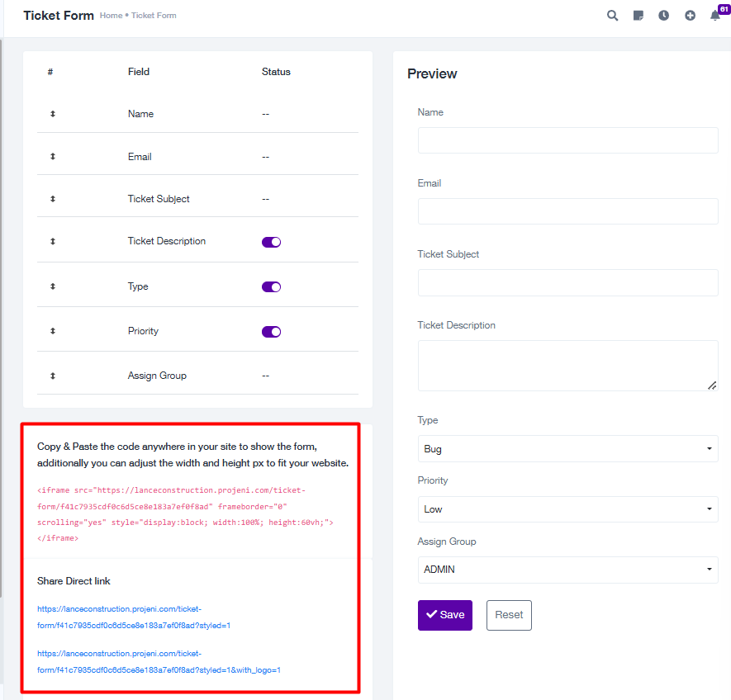Click the Priority field name in table
The width and height of the screenshot is (731, 700).
click(x=143, y=331)
